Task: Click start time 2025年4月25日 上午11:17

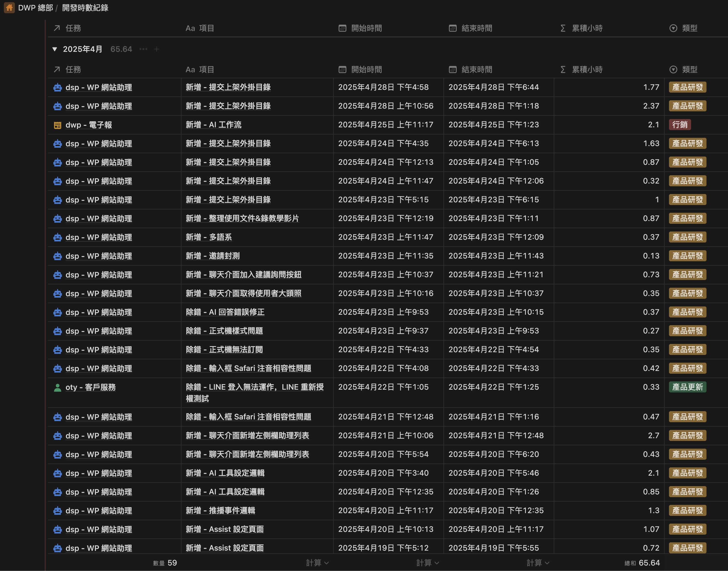Action: 386,125
